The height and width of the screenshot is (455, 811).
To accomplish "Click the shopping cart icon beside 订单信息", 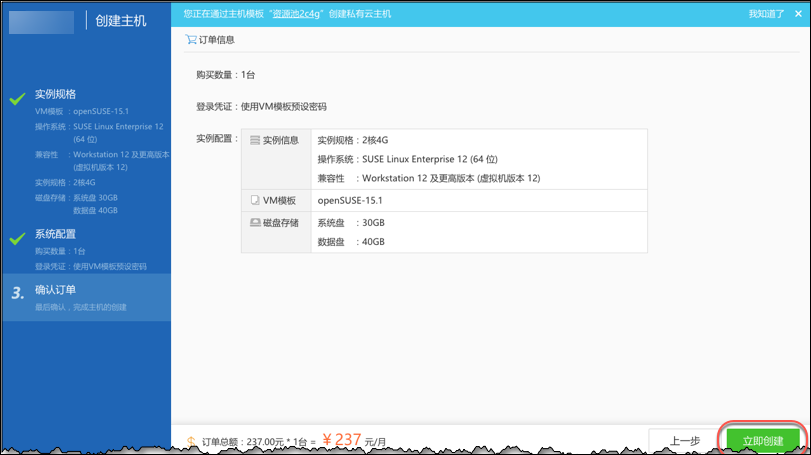I will tap(191, 40).
